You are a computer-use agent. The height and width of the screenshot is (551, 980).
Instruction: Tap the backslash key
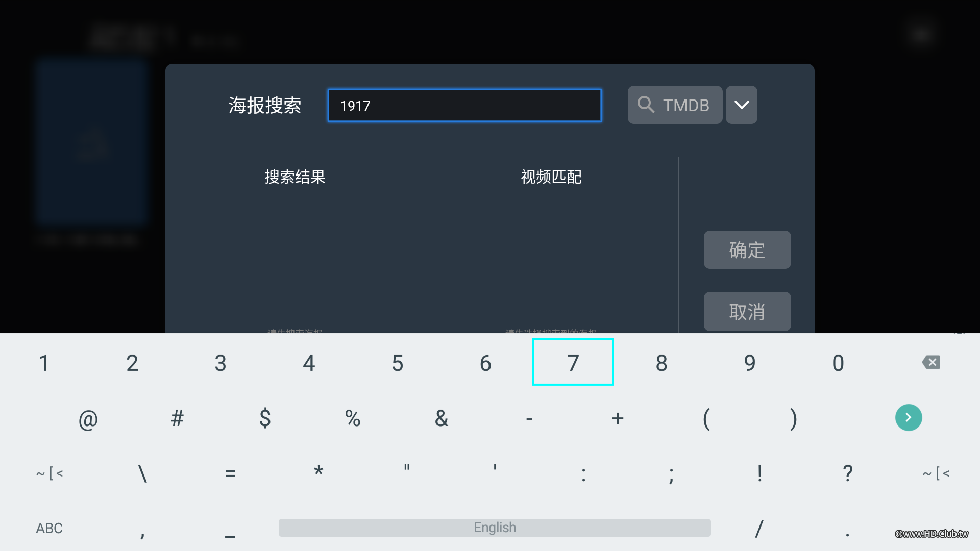tap(142, 473)
